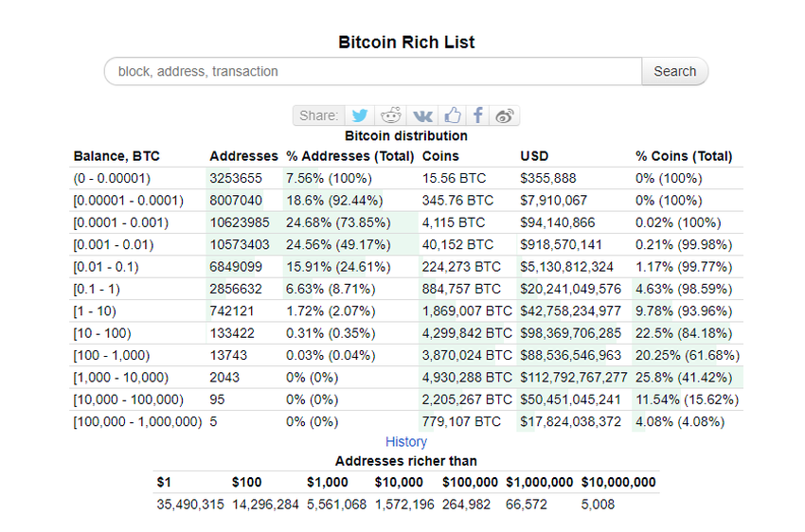Share the page on VK
805x532 pixels.
pyautogui.click(x=422, y=115)
